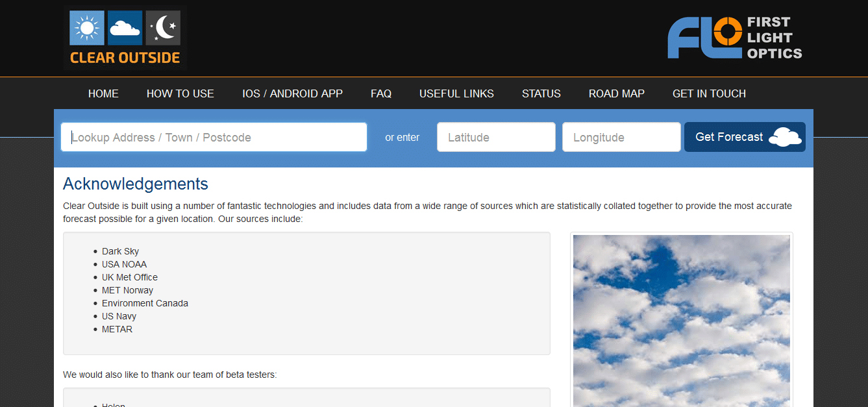The width and height of the screenshot is (868, 407).
Task: Click the moon and stars logo icon
Action: pos(163,28)
